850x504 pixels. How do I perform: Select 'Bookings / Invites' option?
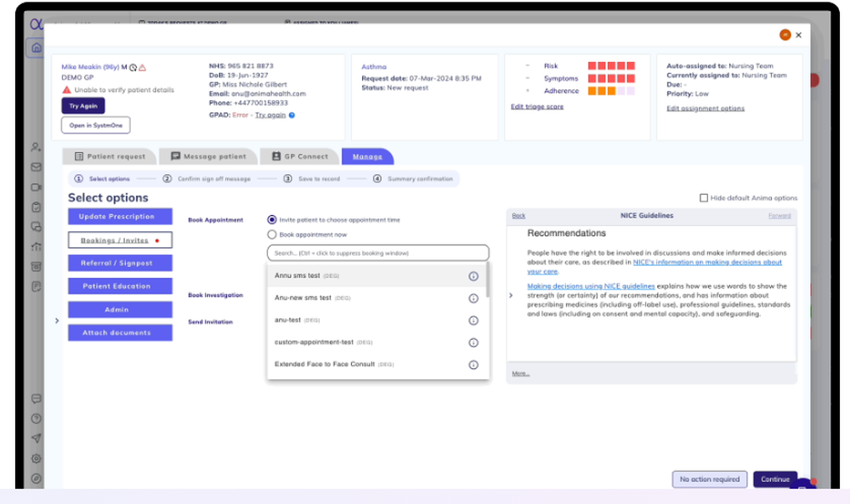pos(121,240)
